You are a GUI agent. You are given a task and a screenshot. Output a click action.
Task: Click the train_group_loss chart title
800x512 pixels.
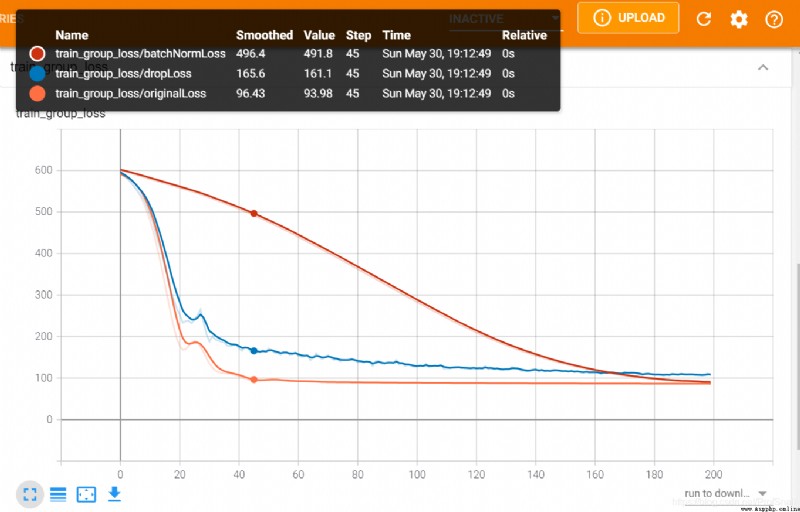(x=60, y=114)
